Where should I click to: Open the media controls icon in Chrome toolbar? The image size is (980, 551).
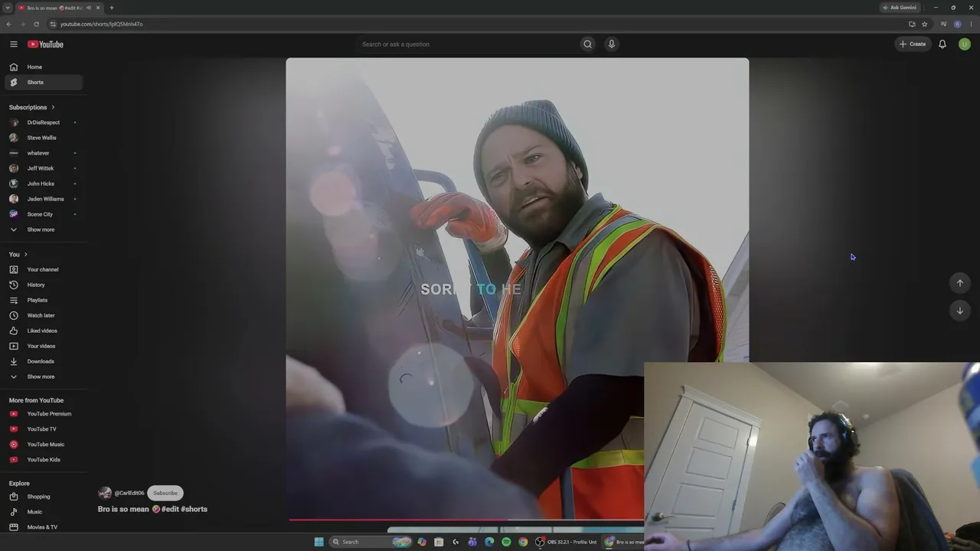click(x=943, y=24)
